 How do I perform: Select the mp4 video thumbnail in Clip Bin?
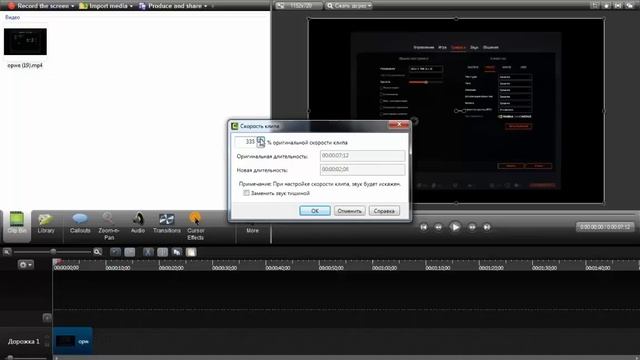(25, 42)
